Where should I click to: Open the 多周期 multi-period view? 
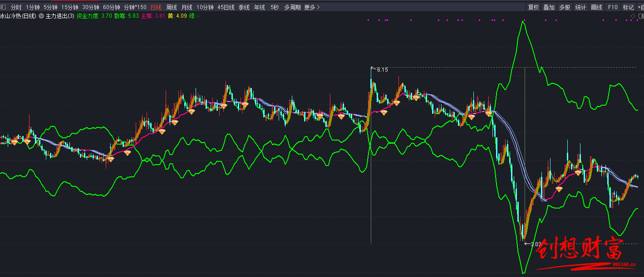(x=292, y=7)
